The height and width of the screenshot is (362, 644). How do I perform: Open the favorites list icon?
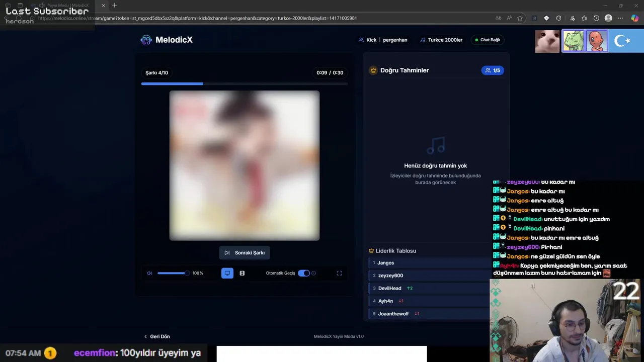[x=584, y=18]
